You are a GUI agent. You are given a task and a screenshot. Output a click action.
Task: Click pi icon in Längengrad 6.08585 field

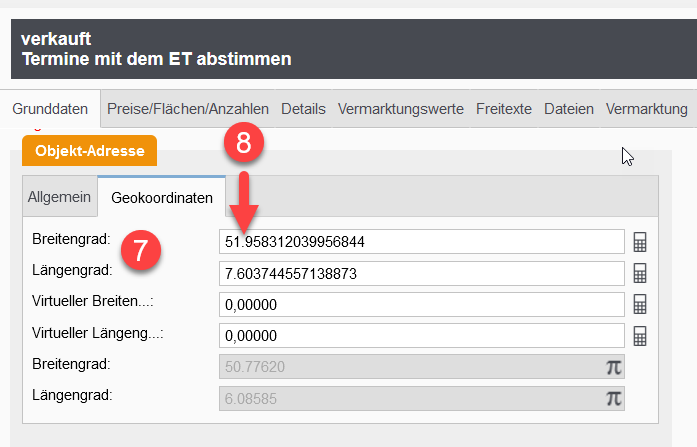click(613, 398)
